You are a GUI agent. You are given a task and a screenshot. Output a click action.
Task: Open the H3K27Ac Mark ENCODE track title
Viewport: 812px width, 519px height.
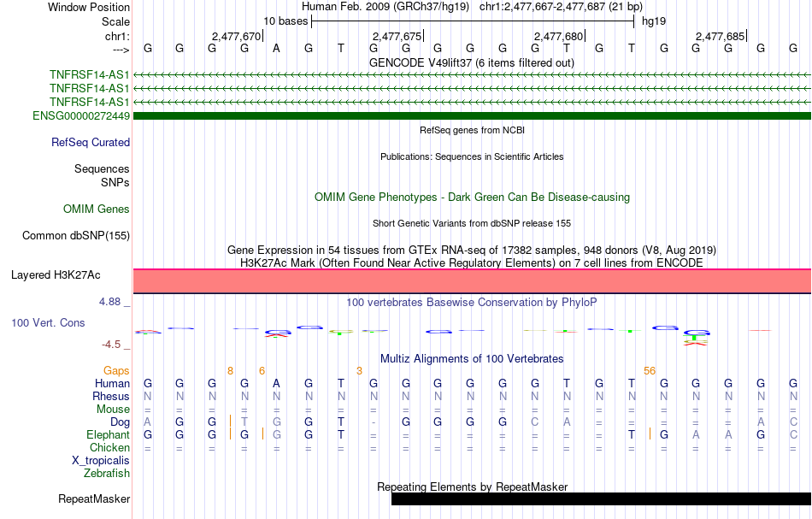click(x=472, y=262)
